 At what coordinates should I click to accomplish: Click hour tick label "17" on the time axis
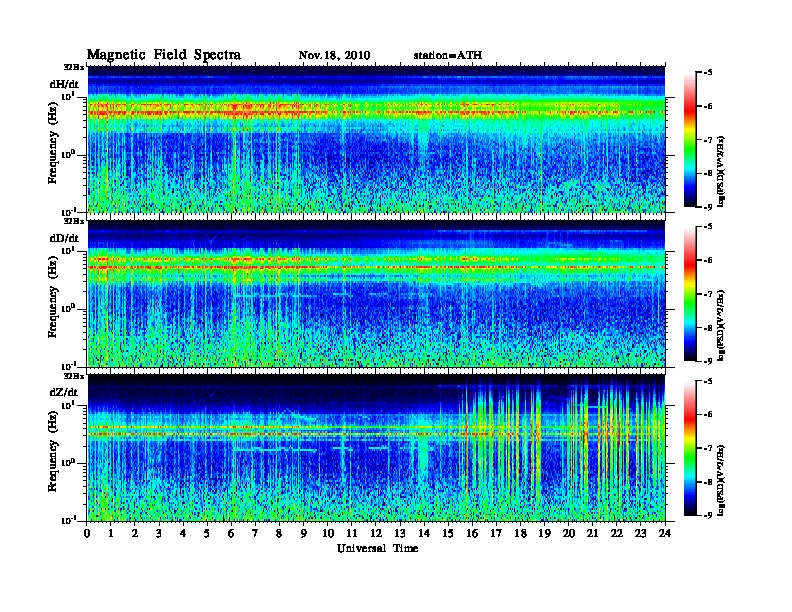[497, 533]
